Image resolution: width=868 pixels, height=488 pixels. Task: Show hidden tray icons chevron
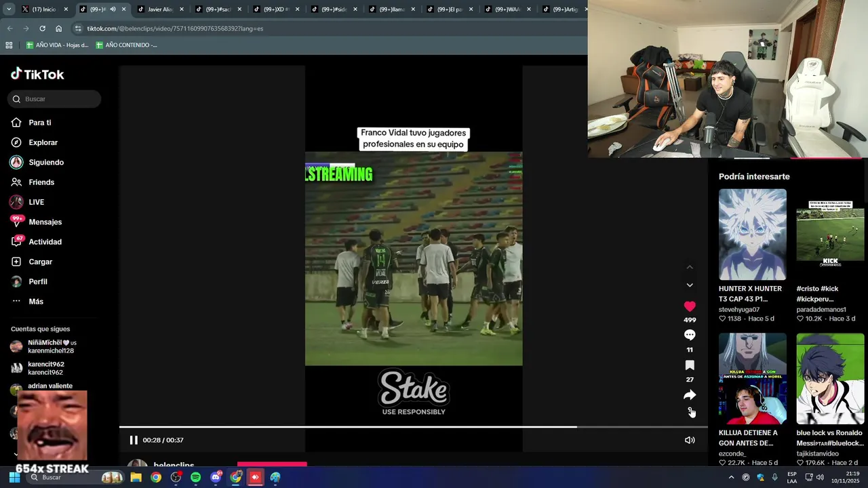pos(731,477)
